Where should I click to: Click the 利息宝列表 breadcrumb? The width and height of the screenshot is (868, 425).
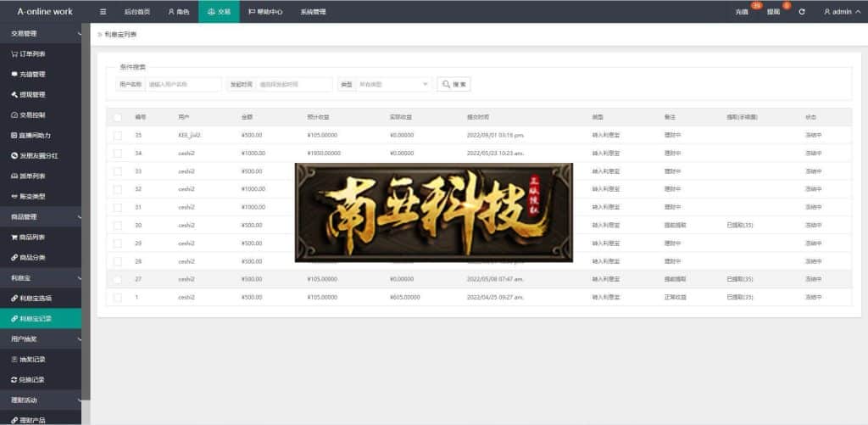[x=120, y=34]
